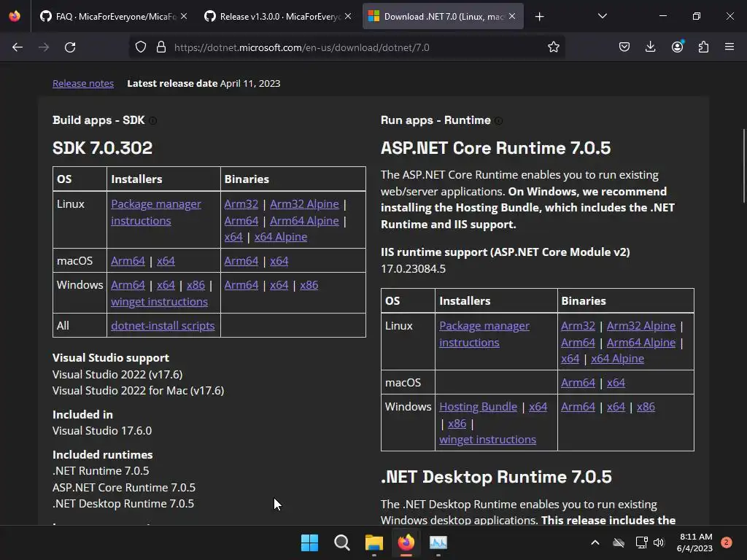Image resolution: width=747 pixels, height=560 pixels.
Task: Open SDK Linux Package manager instructions
Action: [x=156, y=212]
